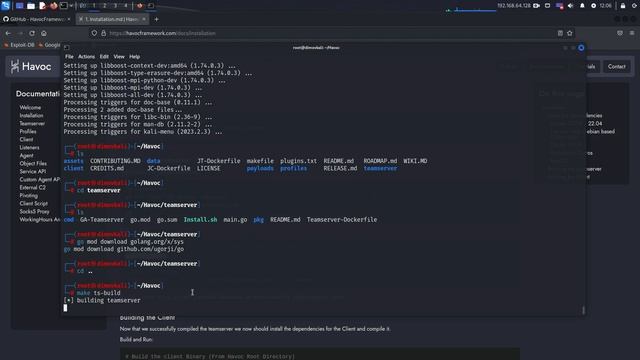Open the Object Files documentation link
The height and width of the screenshot is (360, 640).
pyautogui.click(x=33, y=163)
